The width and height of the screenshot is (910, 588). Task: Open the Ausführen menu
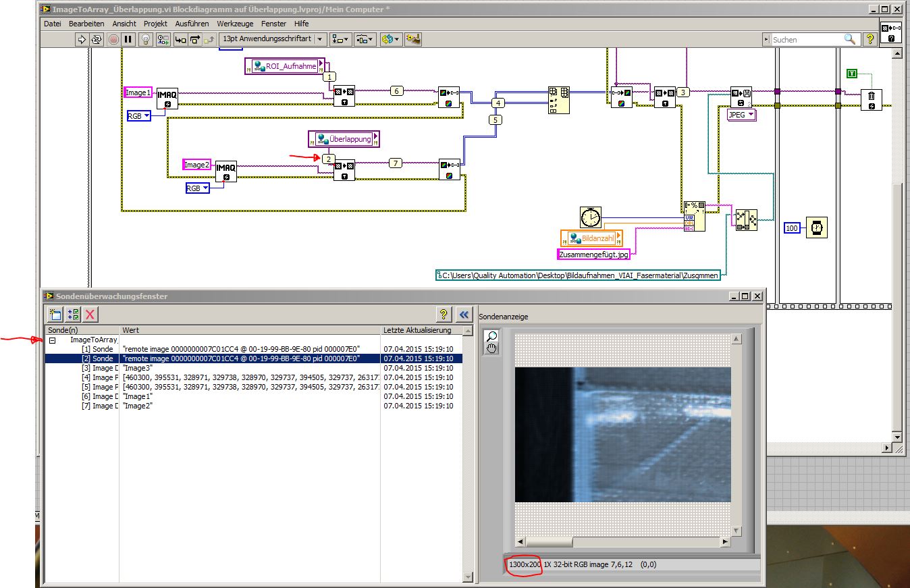(192, 23)
